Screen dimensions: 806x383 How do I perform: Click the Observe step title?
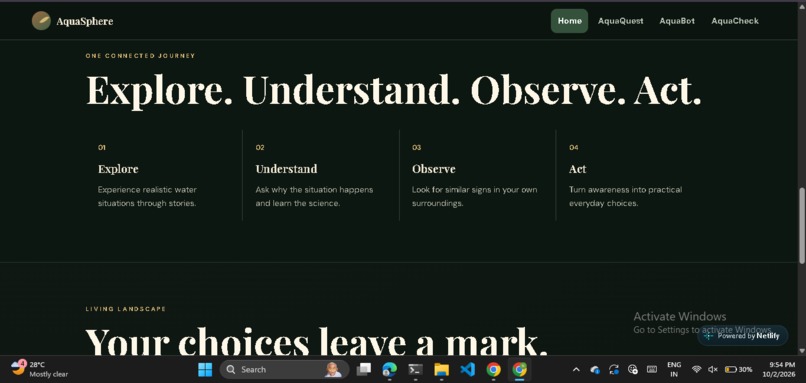(433, 169)
